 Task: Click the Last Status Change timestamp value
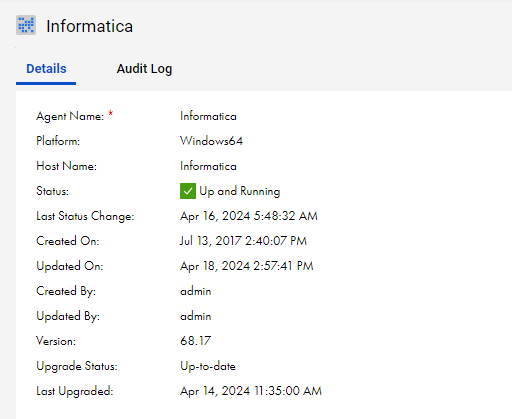(249, 216)
